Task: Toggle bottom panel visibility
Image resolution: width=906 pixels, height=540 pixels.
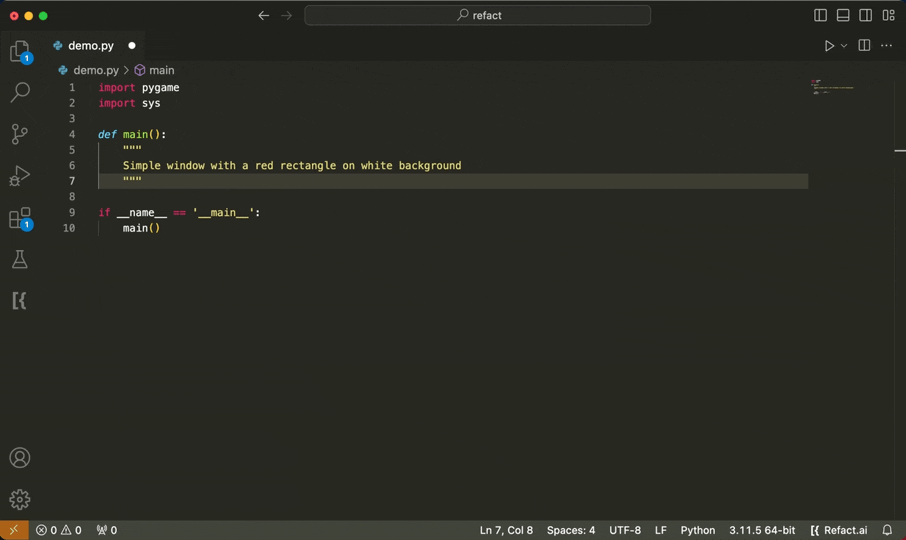Action: point(843,16)
